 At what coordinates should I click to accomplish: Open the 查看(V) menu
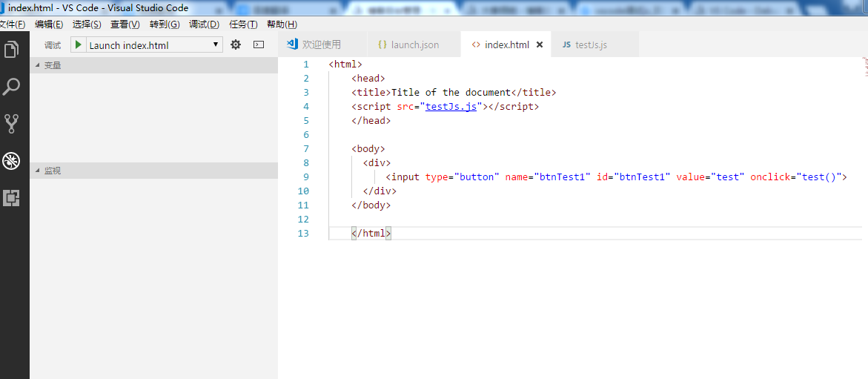pos(125,24)
